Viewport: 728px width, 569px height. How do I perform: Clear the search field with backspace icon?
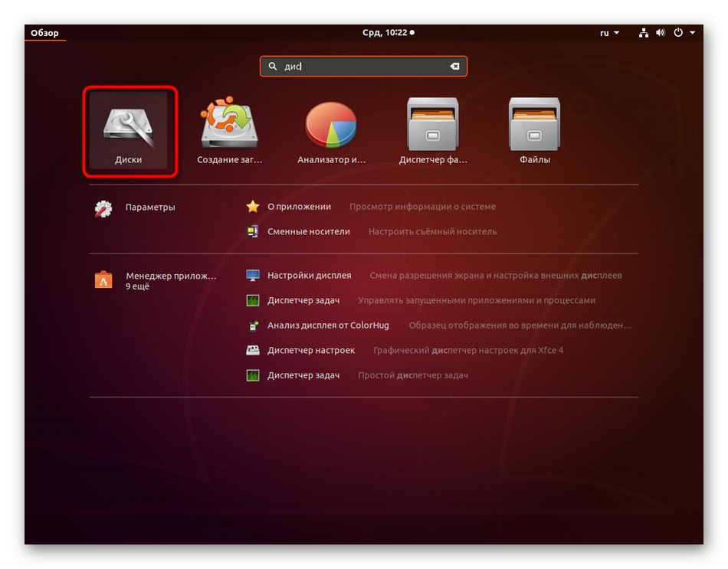(455, 67)
